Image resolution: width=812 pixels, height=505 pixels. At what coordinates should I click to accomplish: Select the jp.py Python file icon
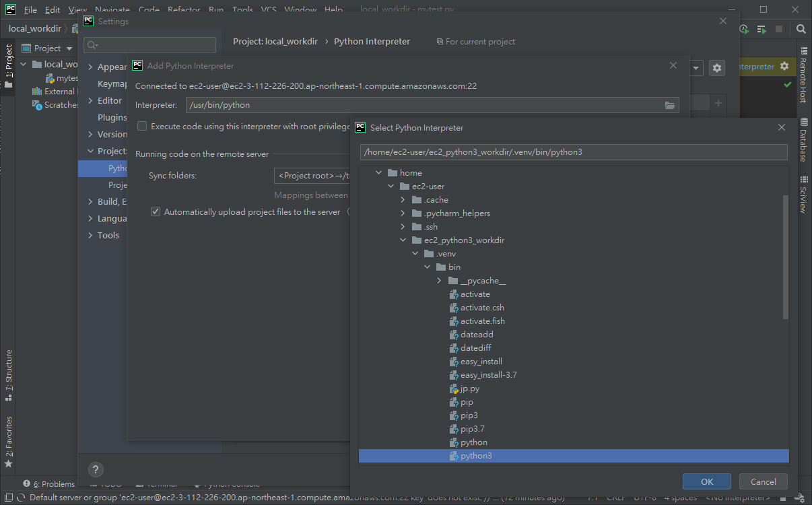pos(454,389)
